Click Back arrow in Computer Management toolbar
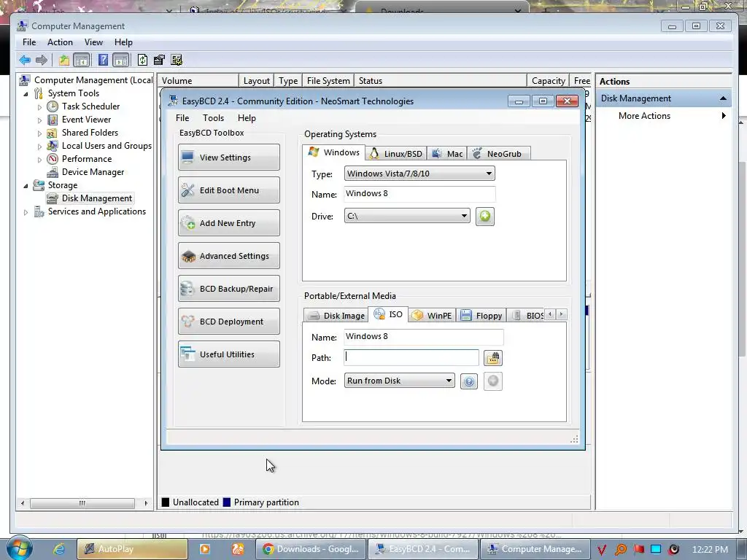 pos(25,60)
